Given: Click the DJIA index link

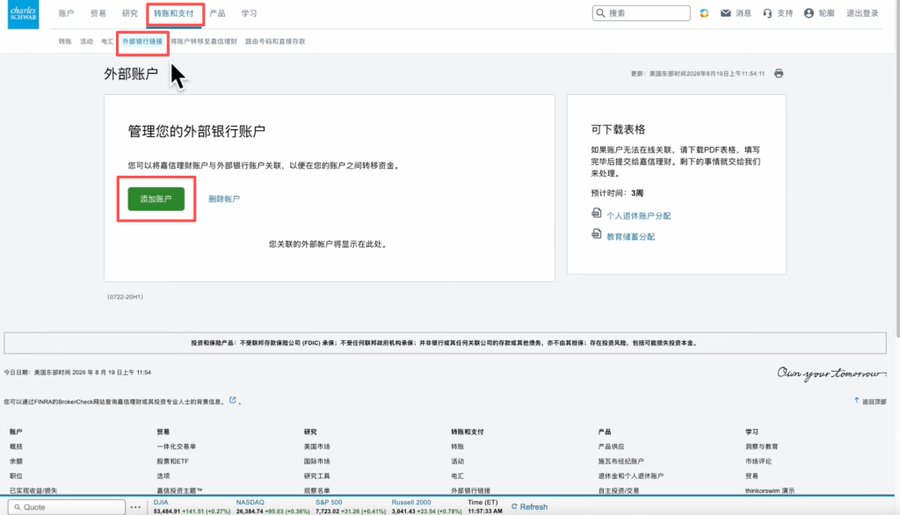Looking at the screenshot, I should click(x=161, y=502).
